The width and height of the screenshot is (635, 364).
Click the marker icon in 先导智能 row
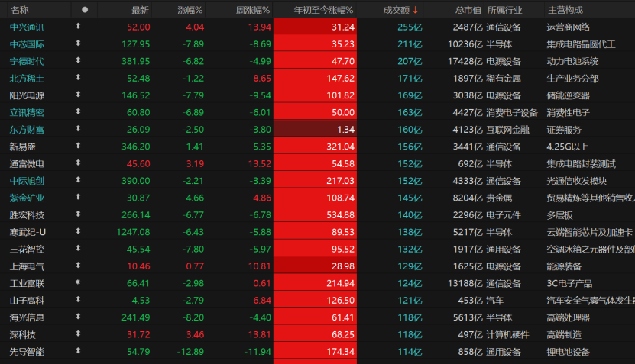pyautogui.click(x=78, y=351)
